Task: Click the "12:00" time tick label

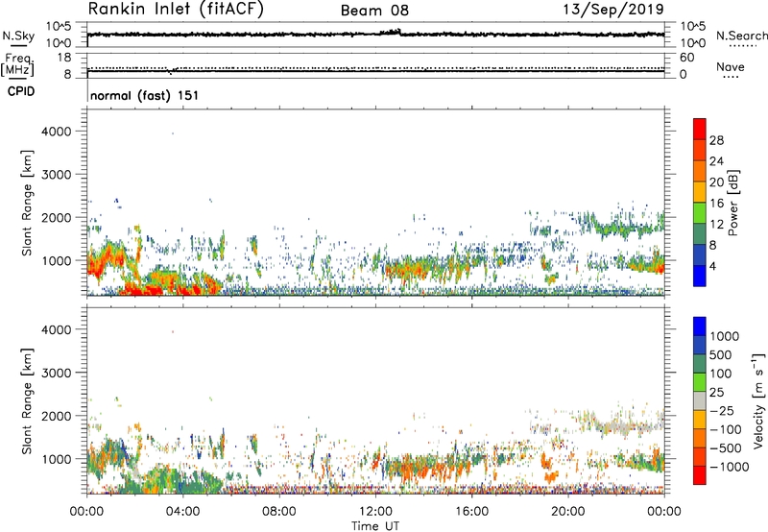Action: point(375,512)
